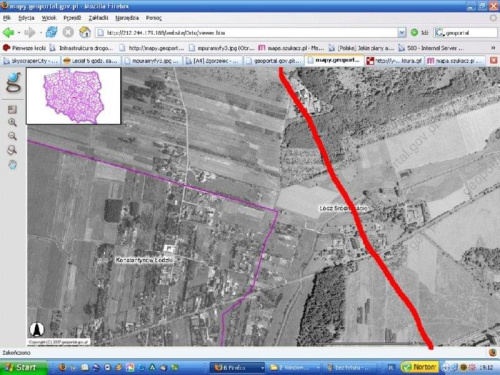The width and height of the screenshot is (500, 375).
Task: Select the zoom to selection magnifier tool
Action: coord(12,150)
